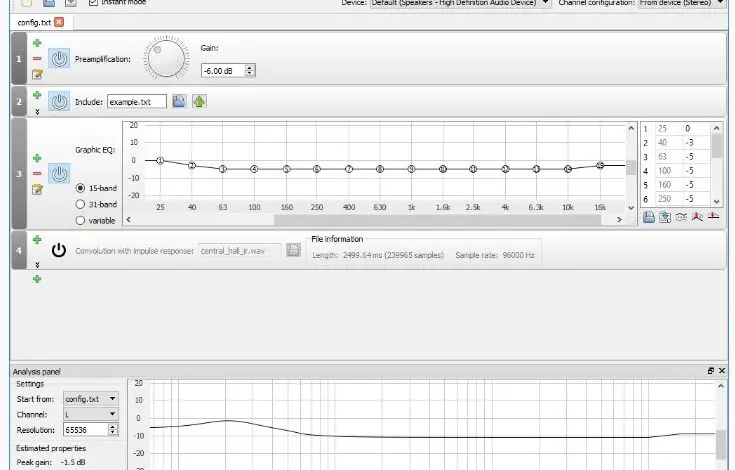This screenshot has height=470, width=735.
Task: Select the 31-band radio option
Action: pos(80,204)
